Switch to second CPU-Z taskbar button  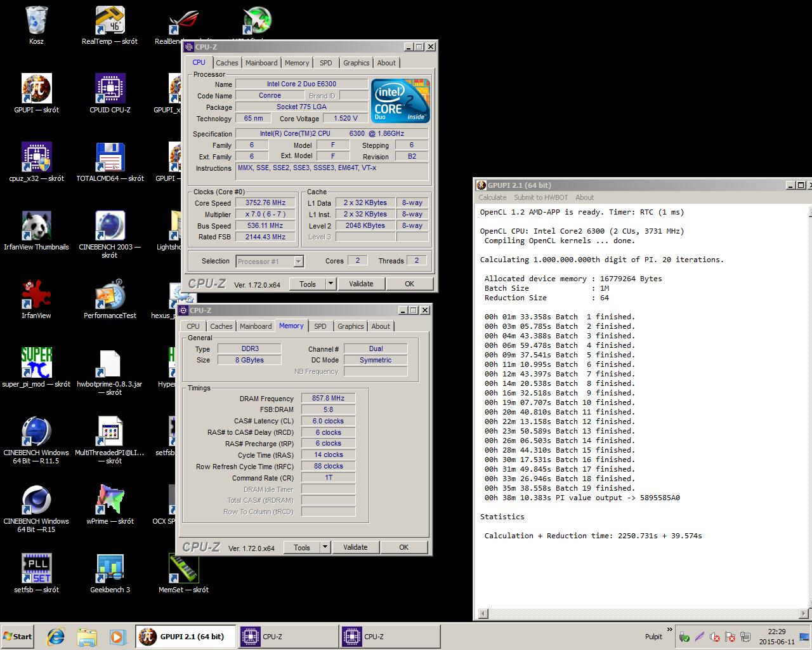click(390, 637)
